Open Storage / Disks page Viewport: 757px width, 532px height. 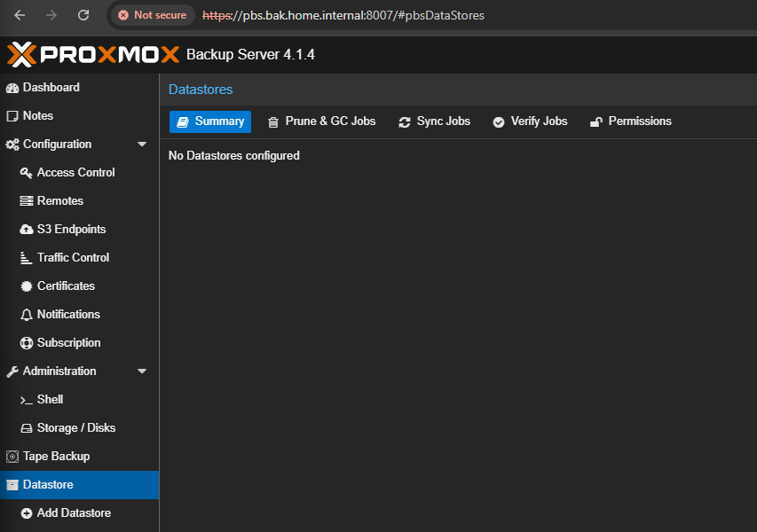[x=76, y=428]
